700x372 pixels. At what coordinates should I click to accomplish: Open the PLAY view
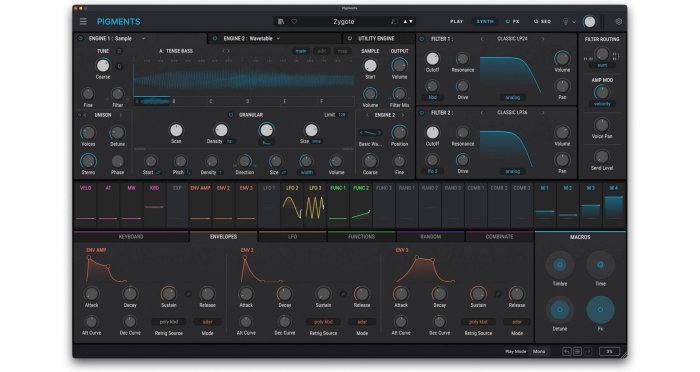pos(457,21)
